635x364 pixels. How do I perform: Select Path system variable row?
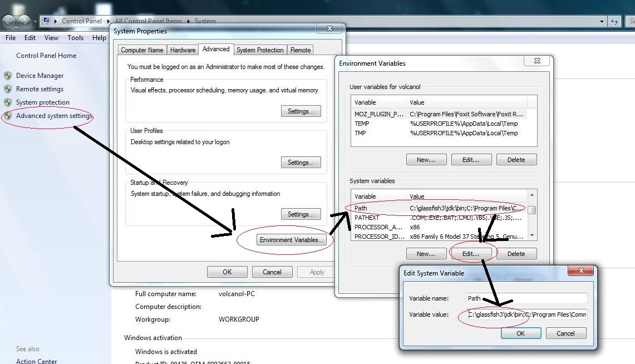(x=440, y=208)
